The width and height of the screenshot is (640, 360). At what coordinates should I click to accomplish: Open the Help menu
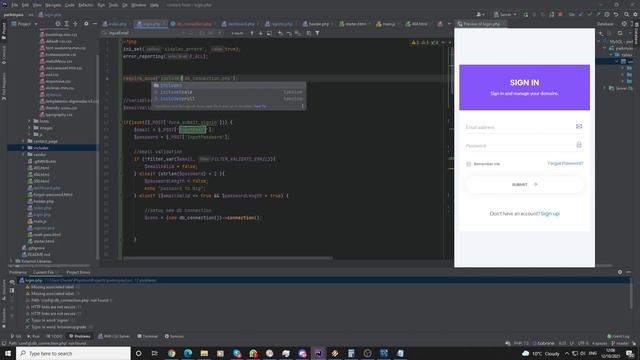tap(154, 5)
